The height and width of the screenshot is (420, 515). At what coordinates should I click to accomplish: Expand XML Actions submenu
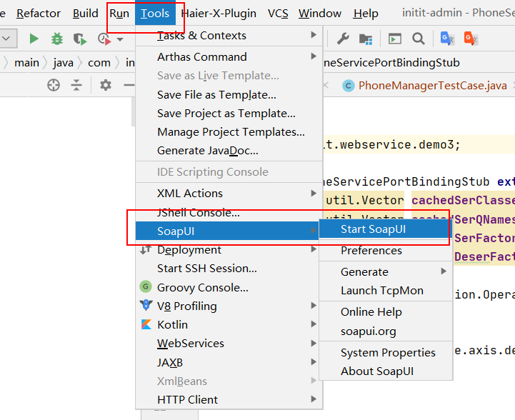229,193
